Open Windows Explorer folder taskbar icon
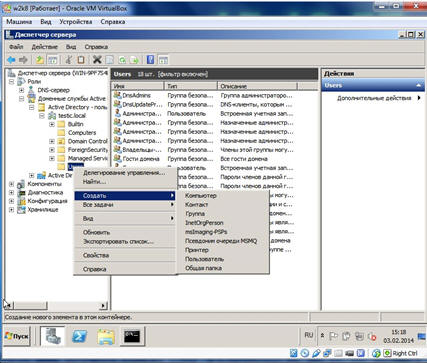This screenshot has width=427, height=363. (x=106, y=336)
